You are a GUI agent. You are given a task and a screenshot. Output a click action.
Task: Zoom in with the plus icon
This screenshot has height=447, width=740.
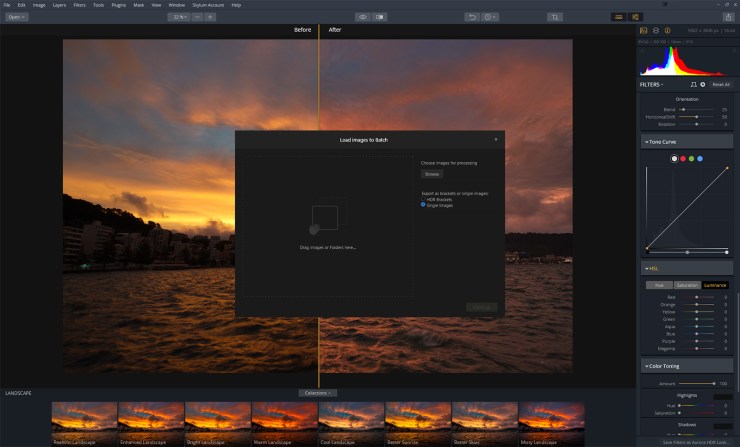tap(210, 17)
